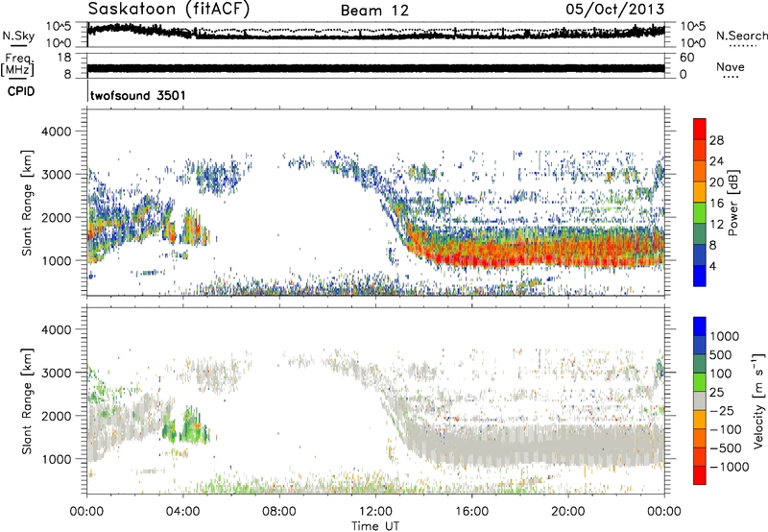Click the '12:00' time tick label
The height and width of the screenshot is (532, 768).
click(375, 512)
